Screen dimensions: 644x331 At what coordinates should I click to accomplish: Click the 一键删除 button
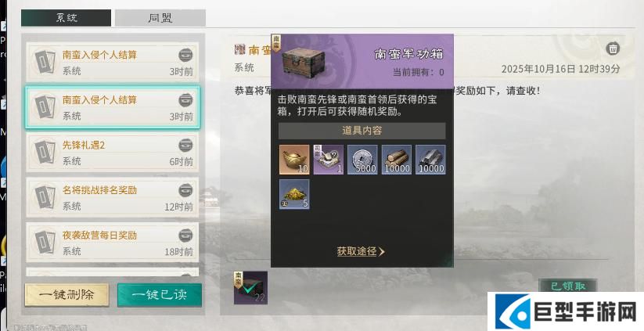tap(67, 294)
